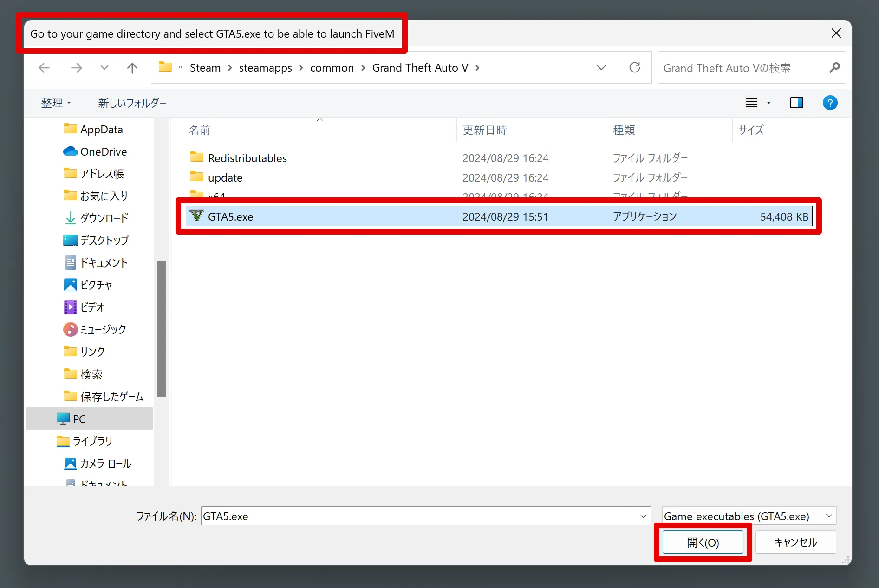Open デスクトップ in the sidebar
Screen dimensions: 879x588
96,240
